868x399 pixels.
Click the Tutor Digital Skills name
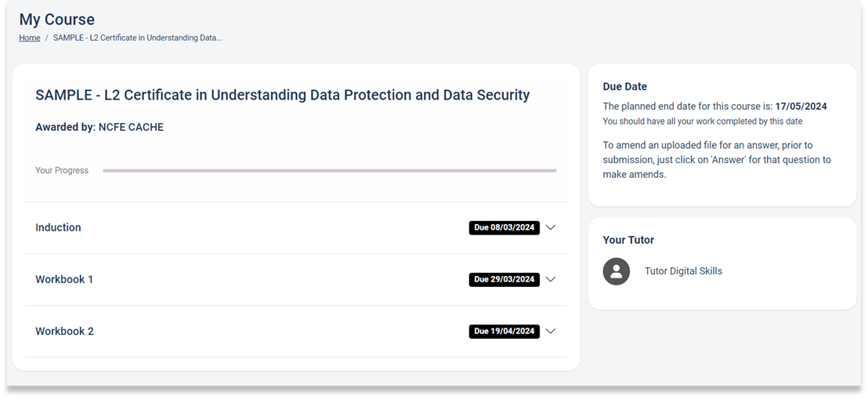[683, 271]
